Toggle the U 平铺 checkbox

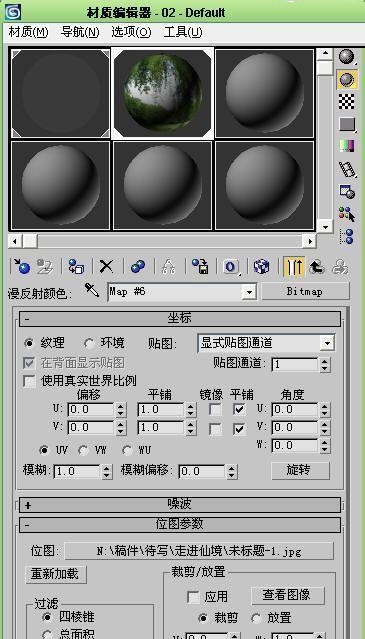pos(240,409)
